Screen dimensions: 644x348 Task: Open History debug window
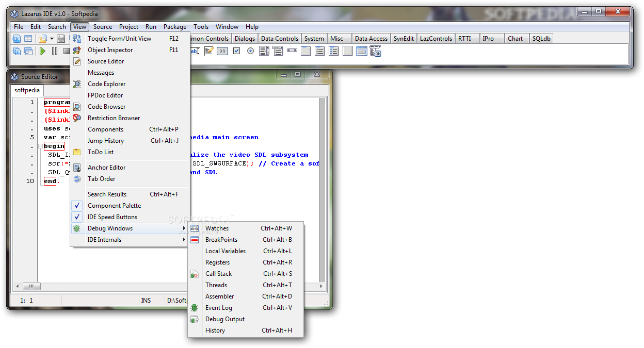[x=246, y=330]
